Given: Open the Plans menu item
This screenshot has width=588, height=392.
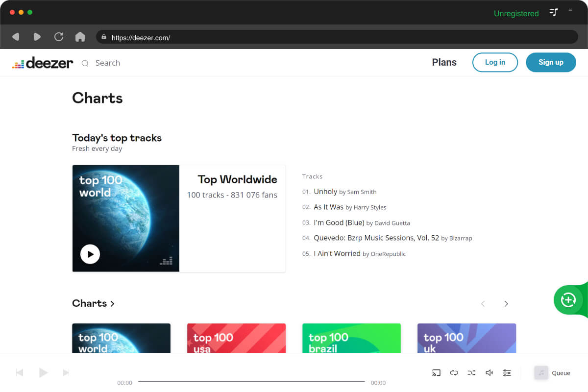Looking at the screenshot, I should (444, 62).
